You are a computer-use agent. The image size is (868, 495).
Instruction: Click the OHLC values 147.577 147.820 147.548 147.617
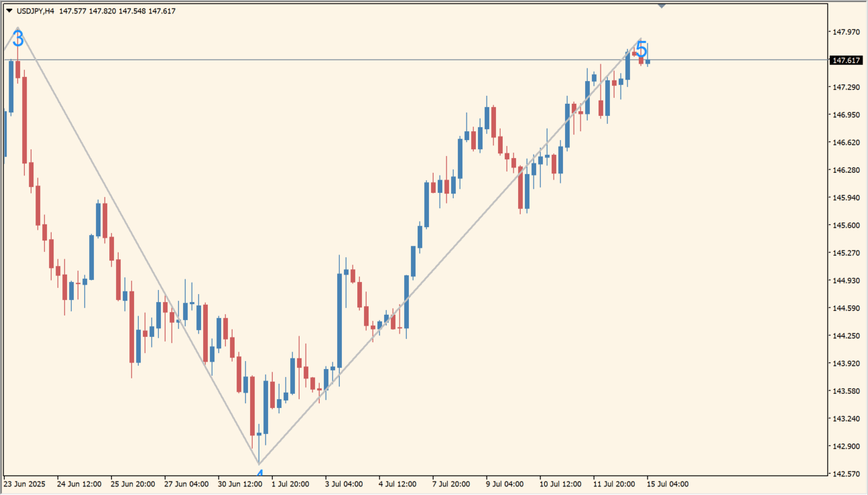click(117, 11)
